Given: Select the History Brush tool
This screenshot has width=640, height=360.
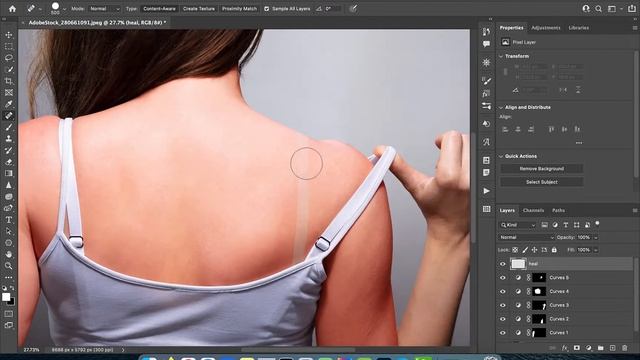Looking at the screenshot, I should click(9, 150).
